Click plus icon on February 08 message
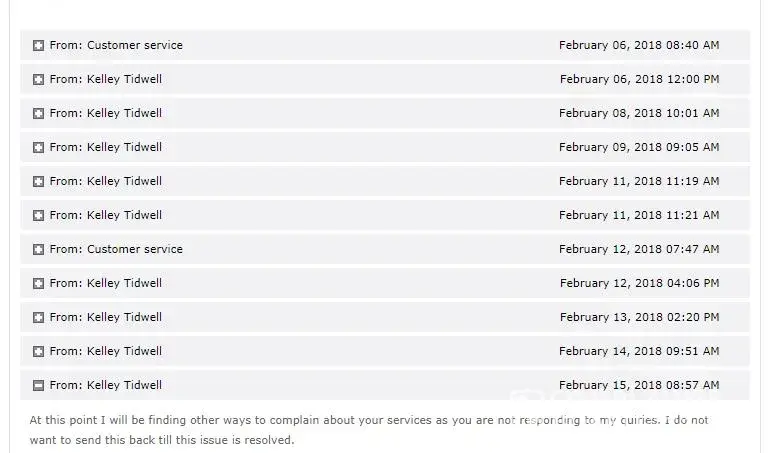 pos(39,114)
